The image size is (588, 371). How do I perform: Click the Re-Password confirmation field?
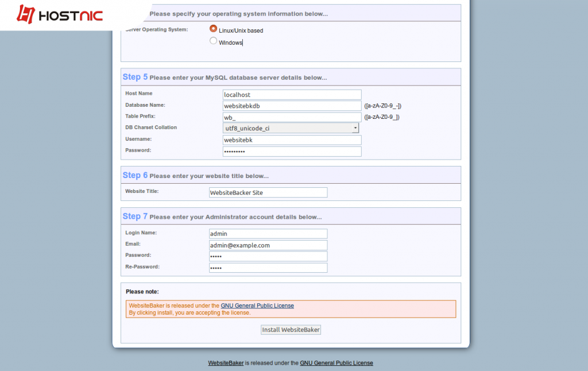pos(268,268)
